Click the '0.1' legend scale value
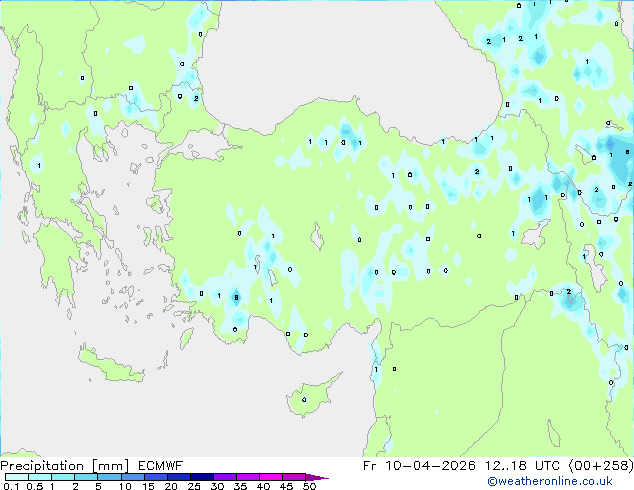 click(x=11, y=486)
